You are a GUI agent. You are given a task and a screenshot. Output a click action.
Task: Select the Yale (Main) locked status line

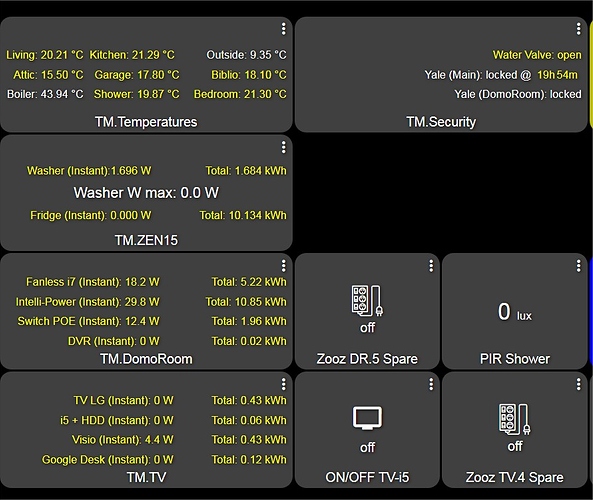point(501,75)
